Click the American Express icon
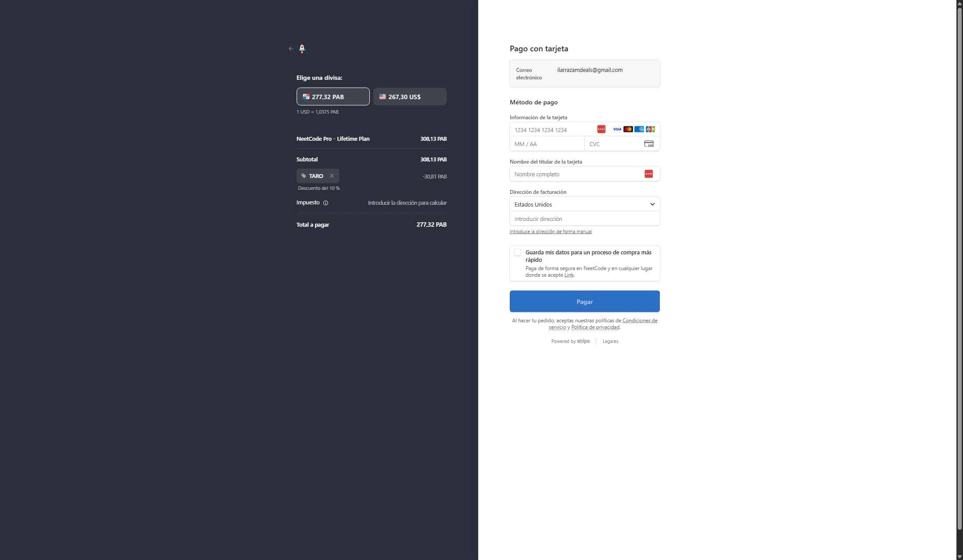Screen dimensions: 963x560 (x=639, y=129)
